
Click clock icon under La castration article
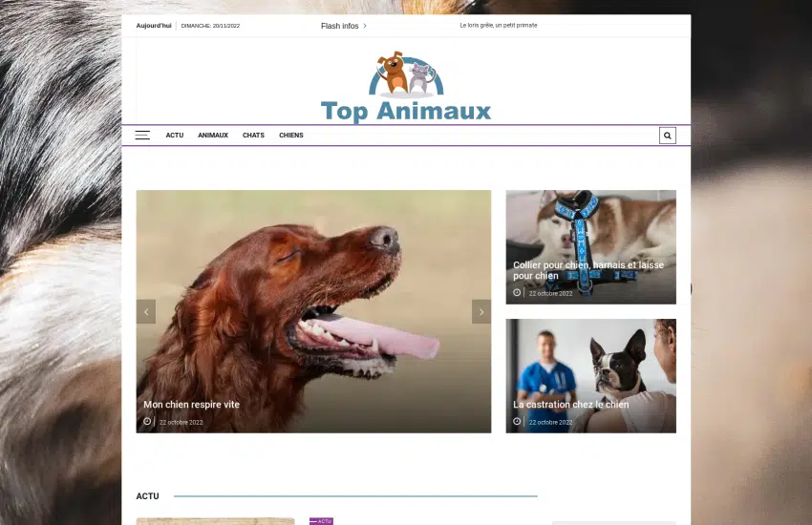[x=517, y=421]
